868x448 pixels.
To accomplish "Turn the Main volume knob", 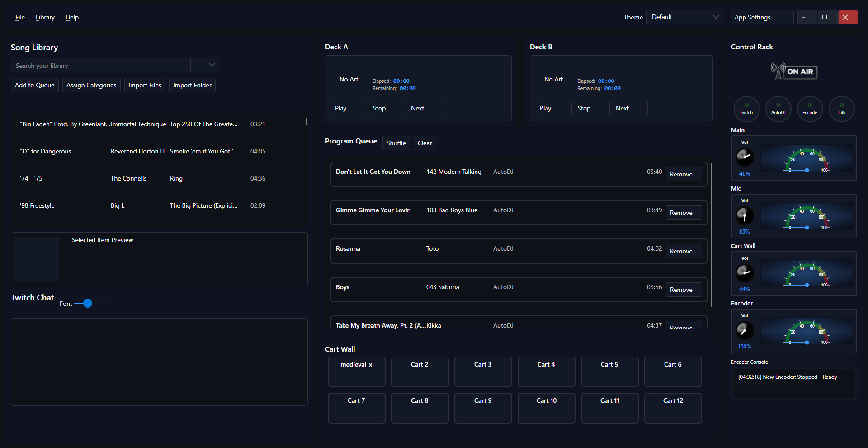I will pos(745,157).
